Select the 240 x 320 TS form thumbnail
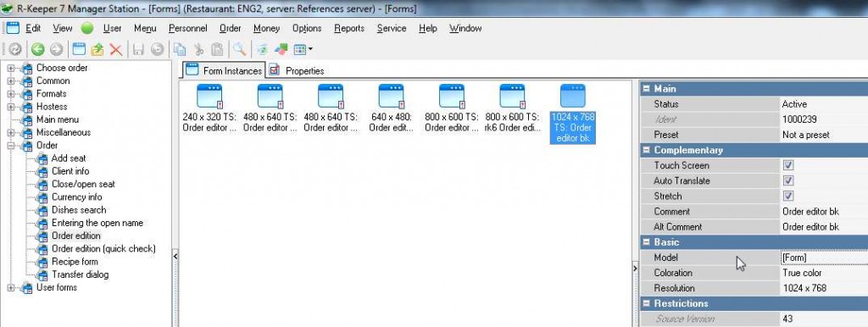This screenshot has height=327, width=868. click(x=209, y=108)
